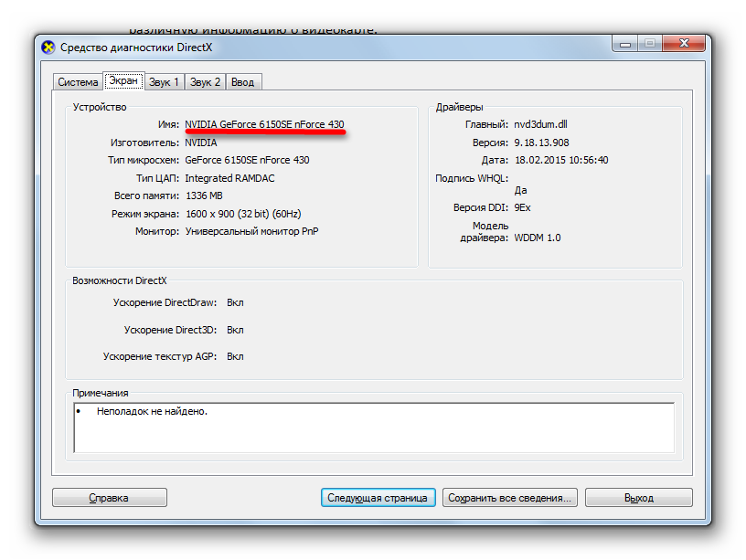Click the disabled maximize window button

tap(650, 43)
